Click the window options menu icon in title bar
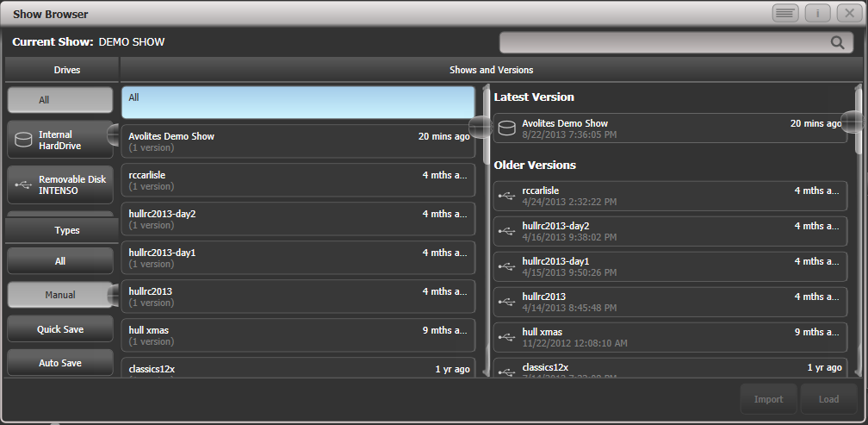Image resolution: width=868 pixels, height=425 pixels. [x=785, y=13]
